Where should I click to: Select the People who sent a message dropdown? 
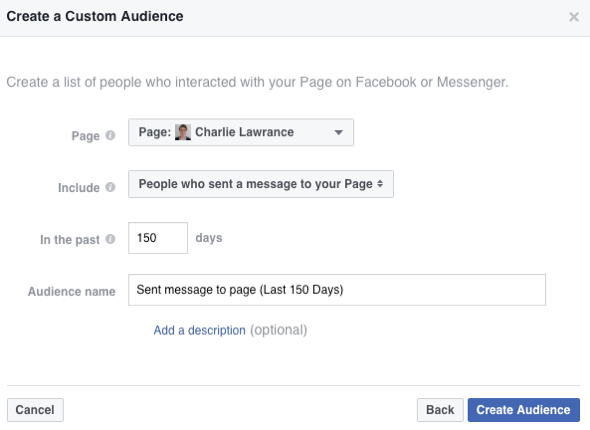261,184
